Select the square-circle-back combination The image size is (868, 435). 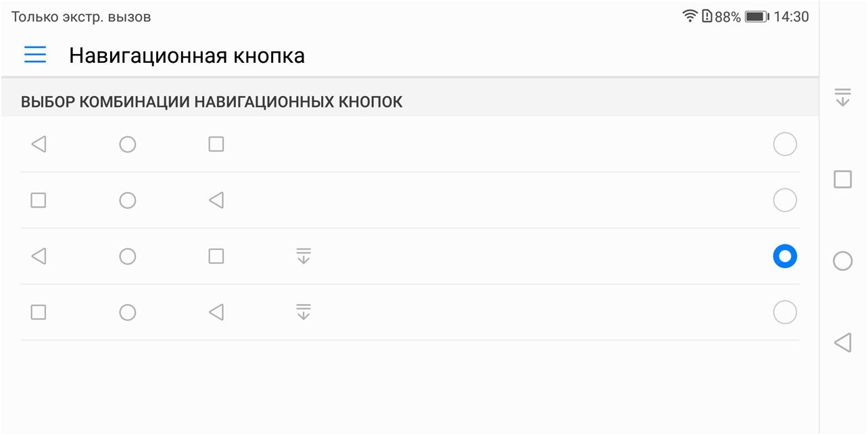784,200
